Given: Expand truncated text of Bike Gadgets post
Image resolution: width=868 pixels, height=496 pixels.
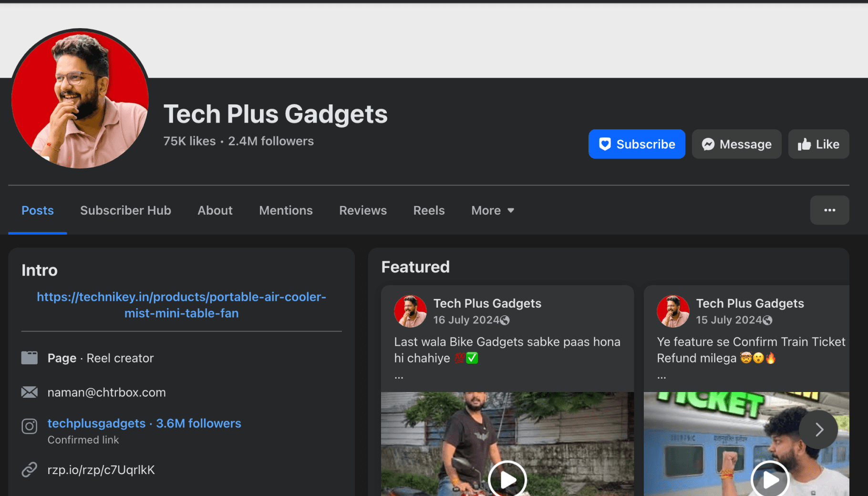Looking at the screenshot, I should [x=399, y=377].
